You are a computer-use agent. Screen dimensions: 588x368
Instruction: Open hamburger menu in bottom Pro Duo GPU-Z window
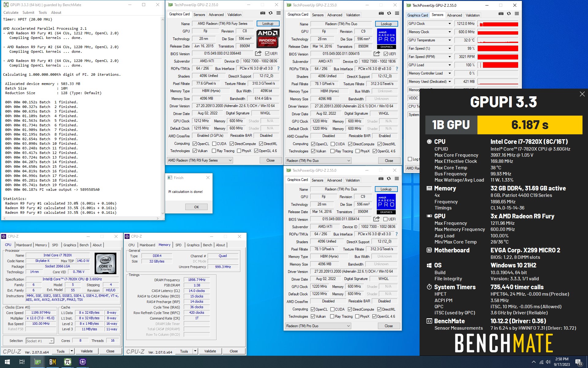point(397,179)
